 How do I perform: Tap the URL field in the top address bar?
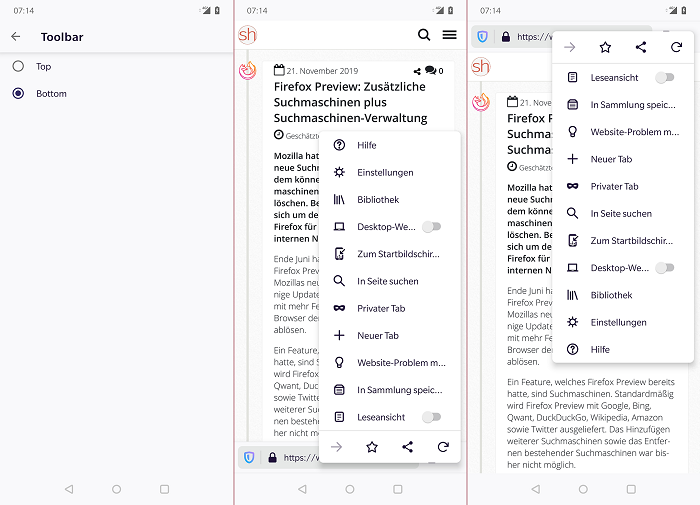tap(535, 37)
